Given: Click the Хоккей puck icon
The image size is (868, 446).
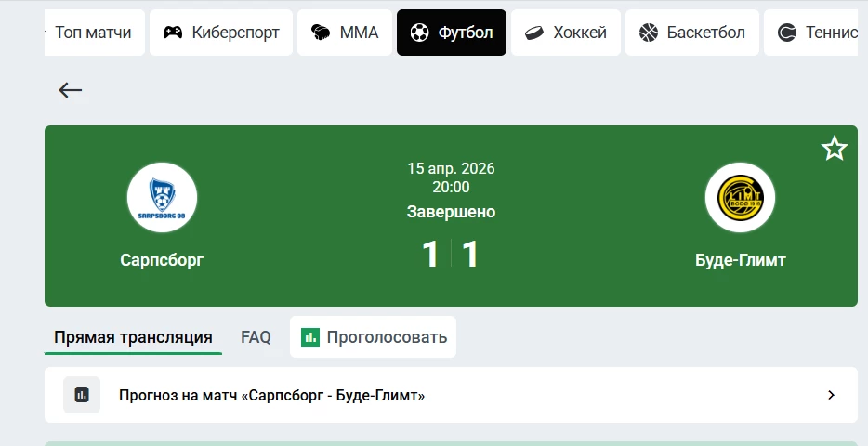Looking at the screenshot, I should pyautogui.click(x=534, y=33).
